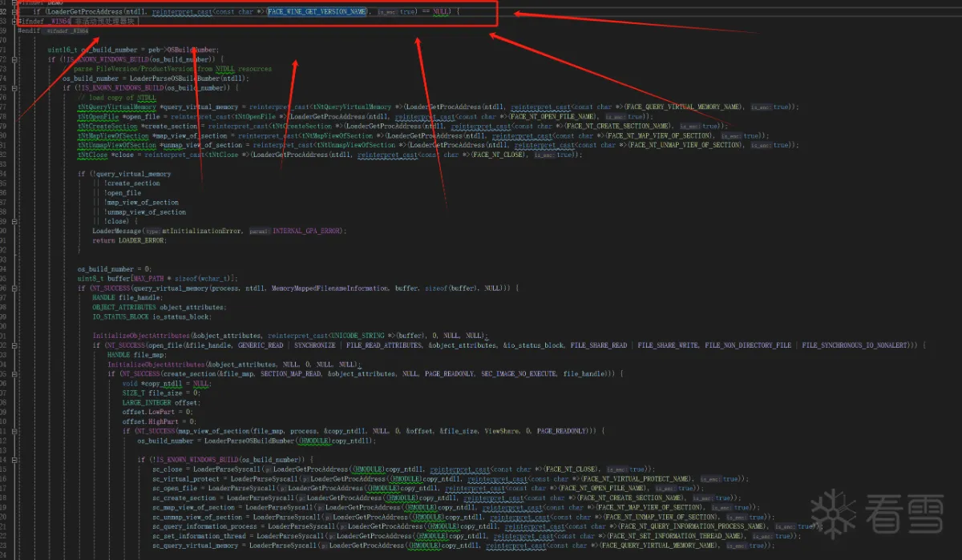Click 'IO_STATUS_BLOCK io_status_block;' declaration
The image size is (962, 560).
[x=152, y=316]
